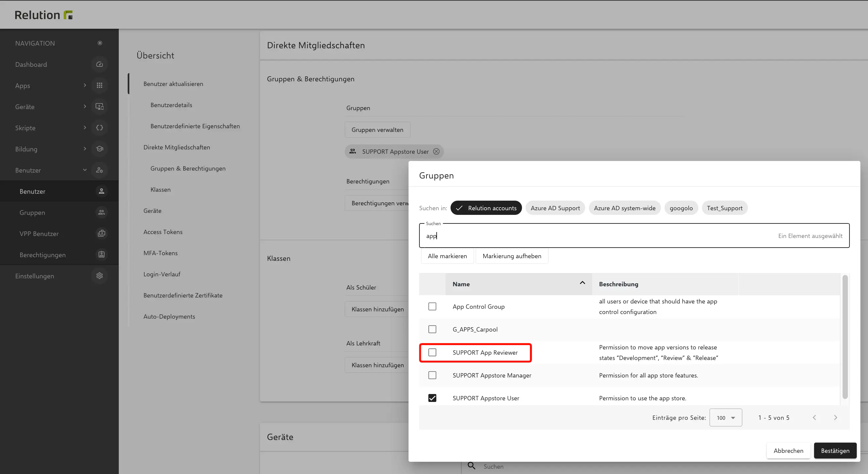This screenshot has width=868, height=474.
Task: Expand the Skripte navigation chevron
Action: [x=85, y=128]
